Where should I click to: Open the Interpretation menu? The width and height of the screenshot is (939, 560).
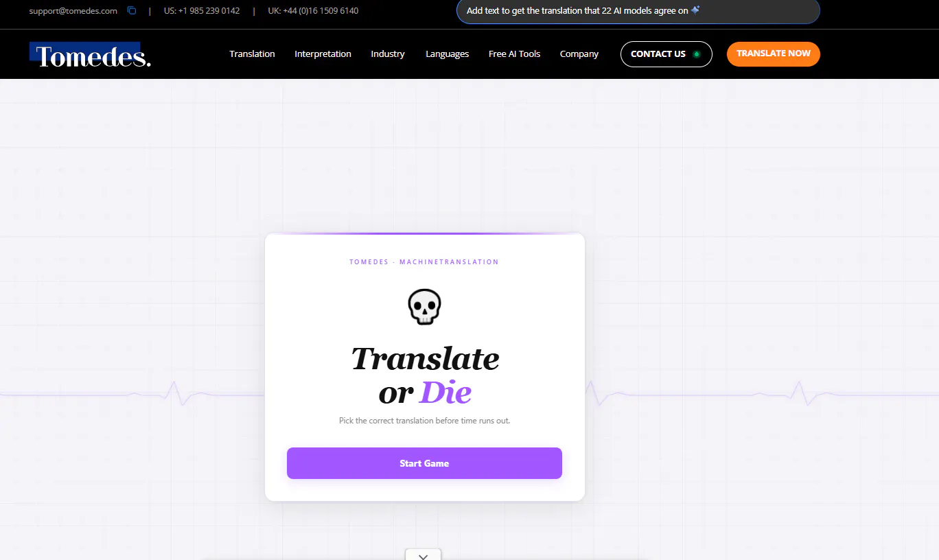tap(323, 54)
